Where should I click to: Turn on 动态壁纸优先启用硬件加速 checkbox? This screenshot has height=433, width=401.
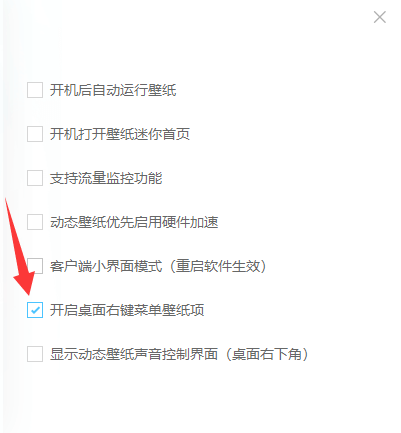click(35, 222)
